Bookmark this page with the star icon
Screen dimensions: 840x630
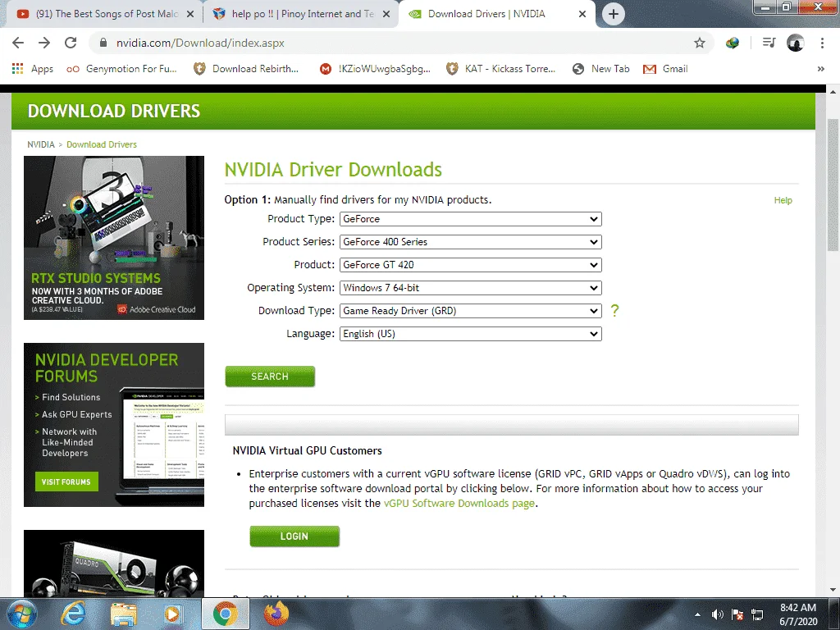click(700, 43)
